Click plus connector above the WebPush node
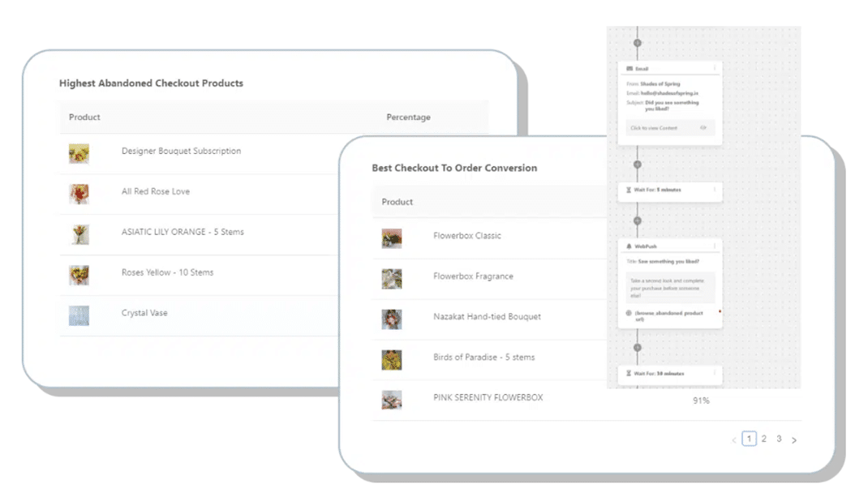 (x=637, y=221)
